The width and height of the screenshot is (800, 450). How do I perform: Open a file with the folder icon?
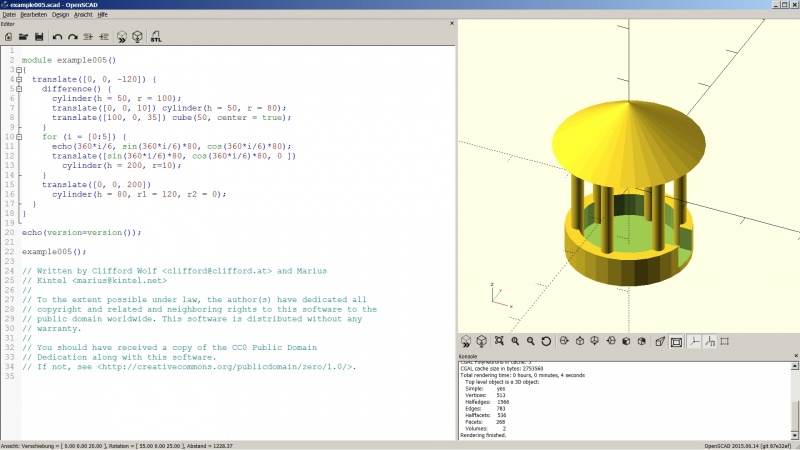click(23, 37)
